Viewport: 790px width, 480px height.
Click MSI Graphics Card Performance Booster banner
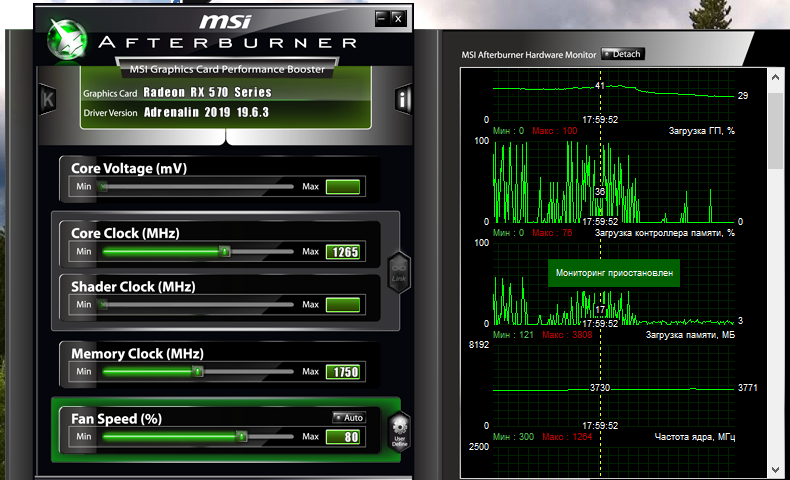227,69
